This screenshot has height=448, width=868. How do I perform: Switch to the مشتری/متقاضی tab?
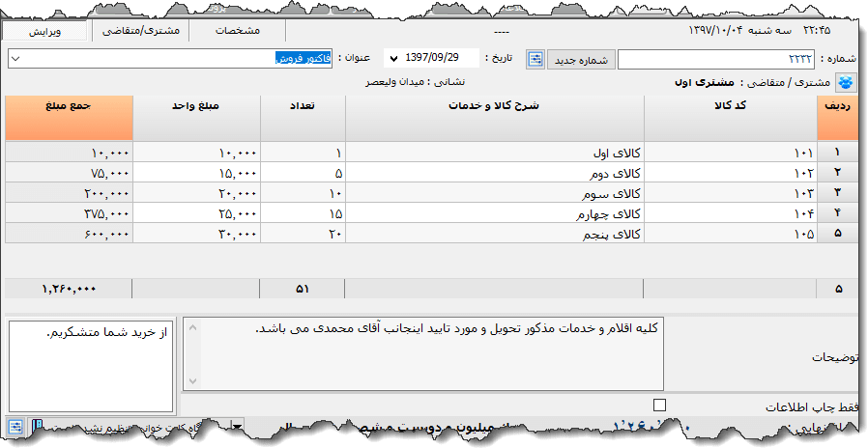[x=140, y=31]
